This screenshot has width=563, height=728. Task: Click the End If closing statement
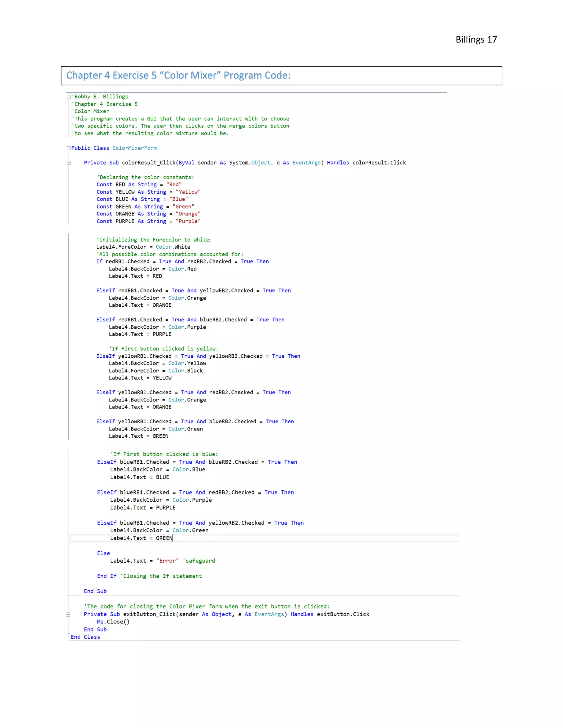[x=106, y=576]
